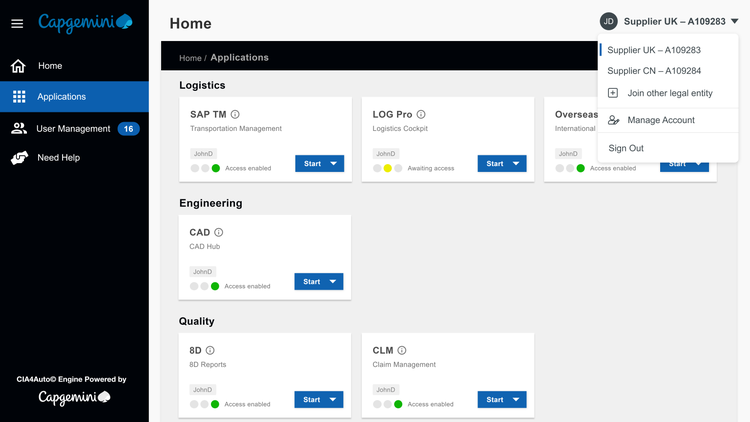Open info icon next to LOG Pro

click(x=421, y=114)
